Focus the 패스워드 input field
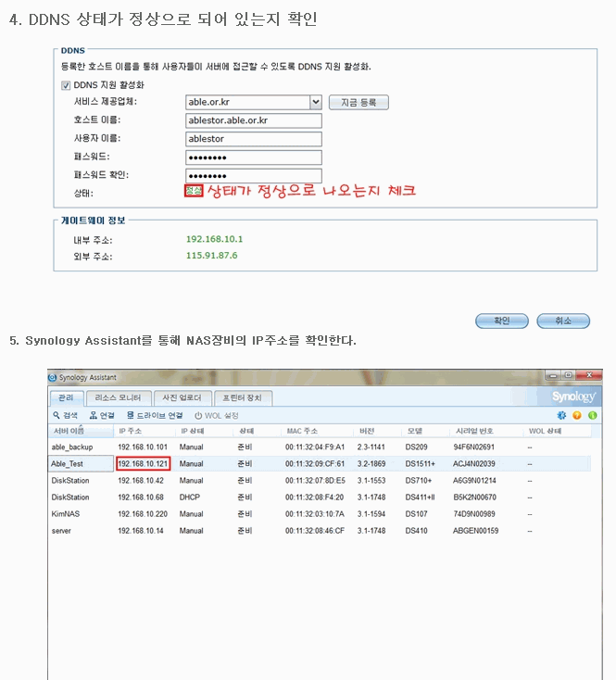 coord(254,157)
